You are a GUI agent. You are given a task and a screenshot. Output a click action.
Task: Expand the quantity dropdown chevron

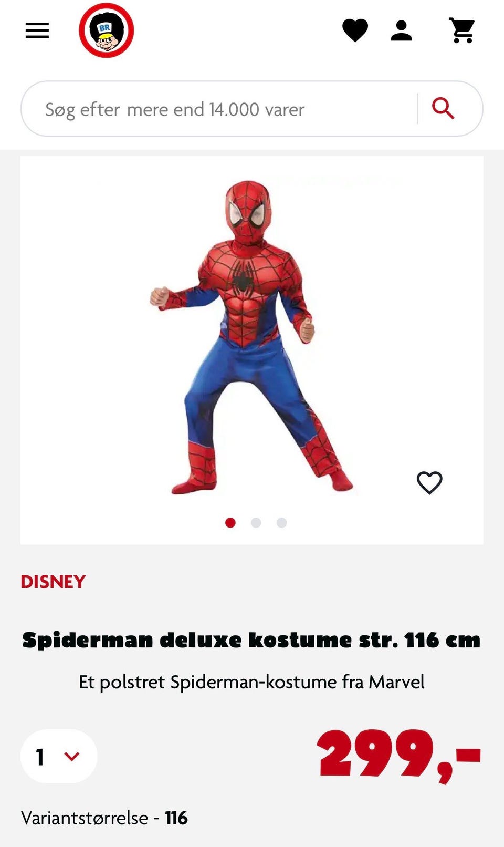coord(72,756)
